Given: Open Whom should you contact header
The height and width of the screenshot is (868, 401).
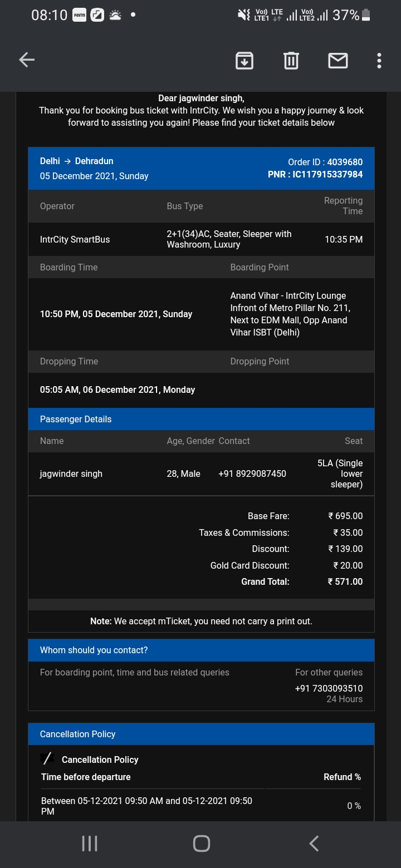Looking at the screenshot, I should coord(201,650).
